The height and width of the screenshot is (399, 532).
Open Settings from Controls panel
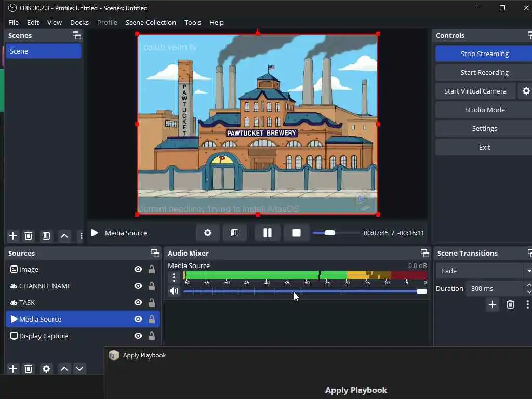[x=485, y=128]
